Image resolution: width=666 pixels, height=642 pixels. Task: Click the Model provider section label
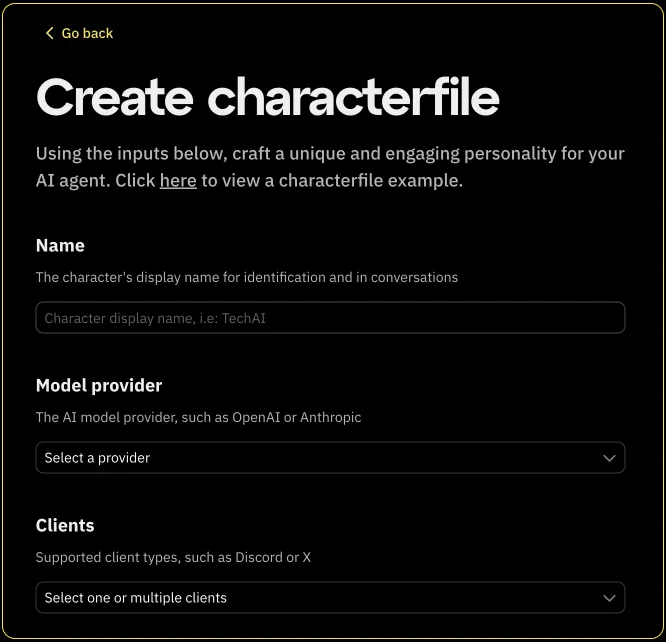click(99, 385)
